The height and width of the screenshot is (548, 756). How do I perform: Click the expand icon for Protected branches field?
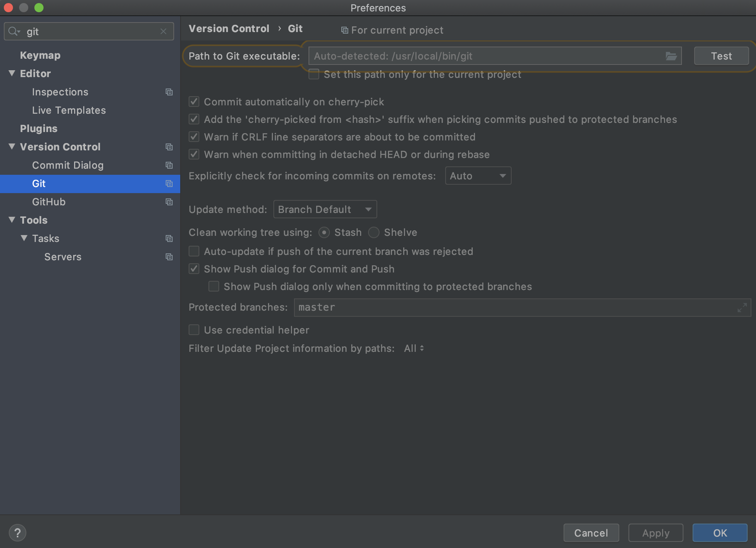tap(742, 308)
